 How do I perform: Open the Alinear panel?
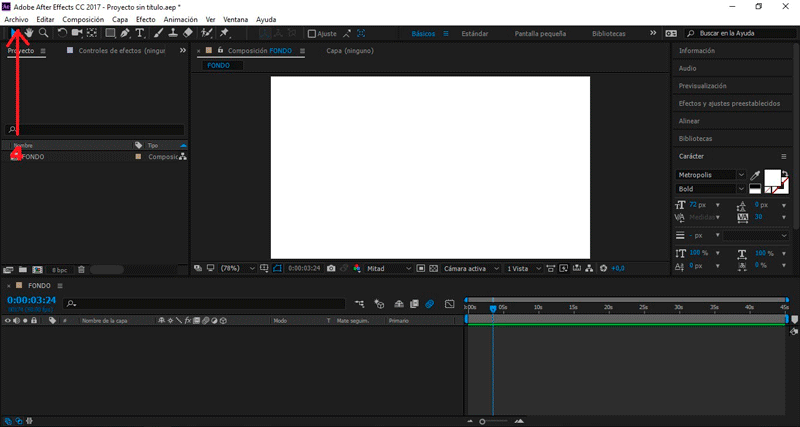pos(689,121)
